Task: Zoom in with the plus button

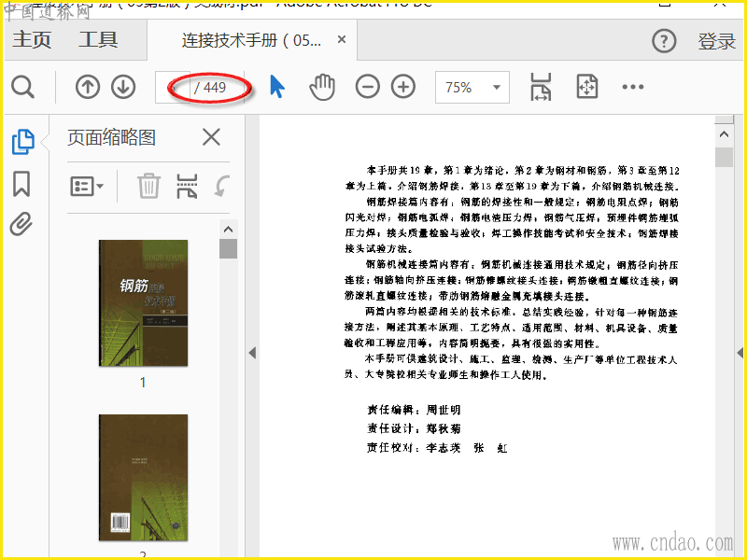Action: pyautogui.click(x=403, y=87)
